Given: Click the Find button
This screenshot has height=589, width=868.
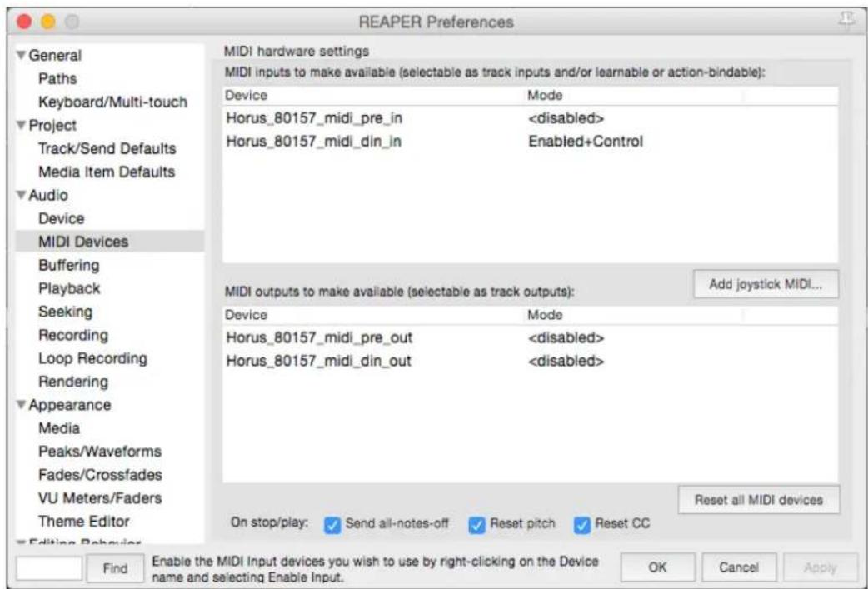Looking at the screenshot, I should (x=115, y=568).
